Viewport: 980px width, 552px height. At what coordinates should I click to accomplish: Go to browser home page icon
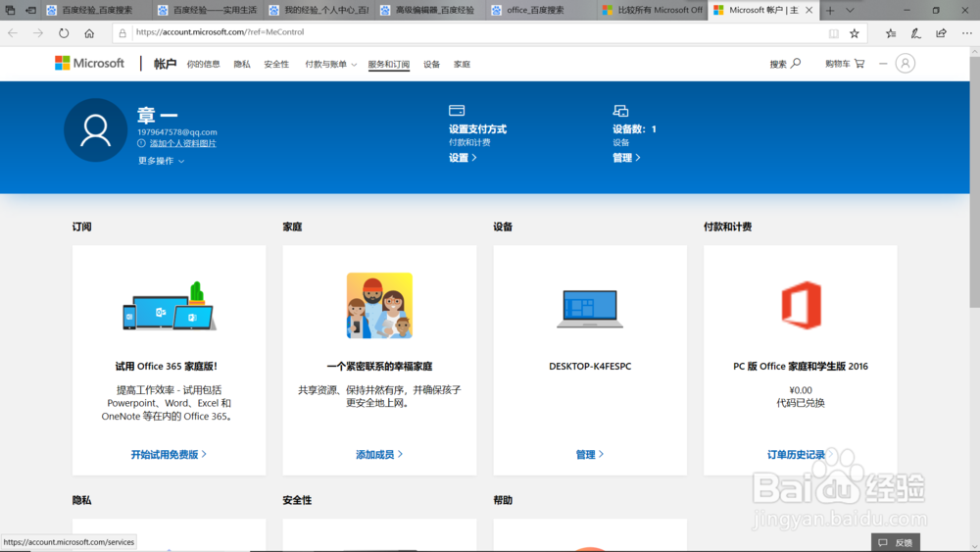tap(89, 33)
